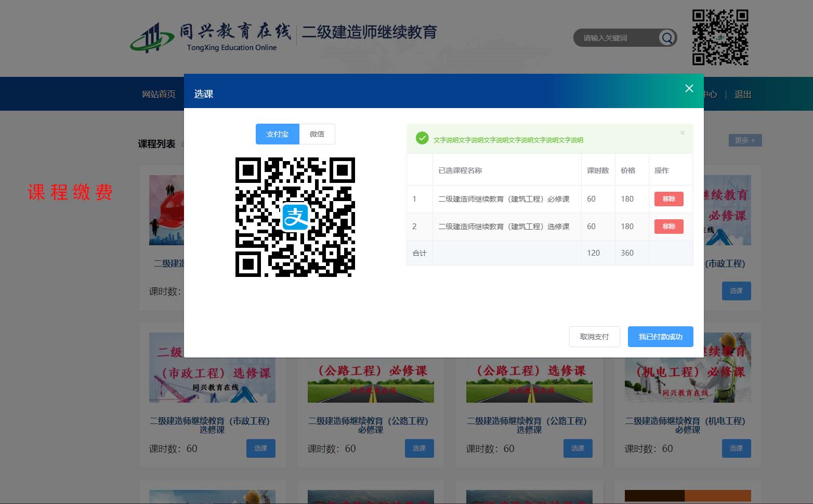
Task: Open 网站首页 in the navigation bar
Action: (x=159, y=94)
